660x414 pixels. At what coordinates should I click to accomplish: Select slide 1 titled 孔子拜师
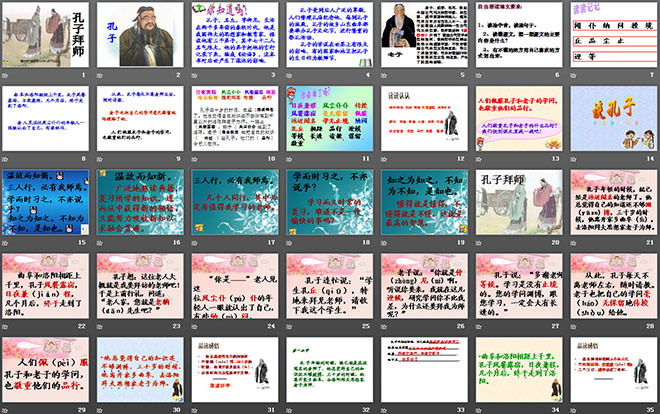coord(46,33)
